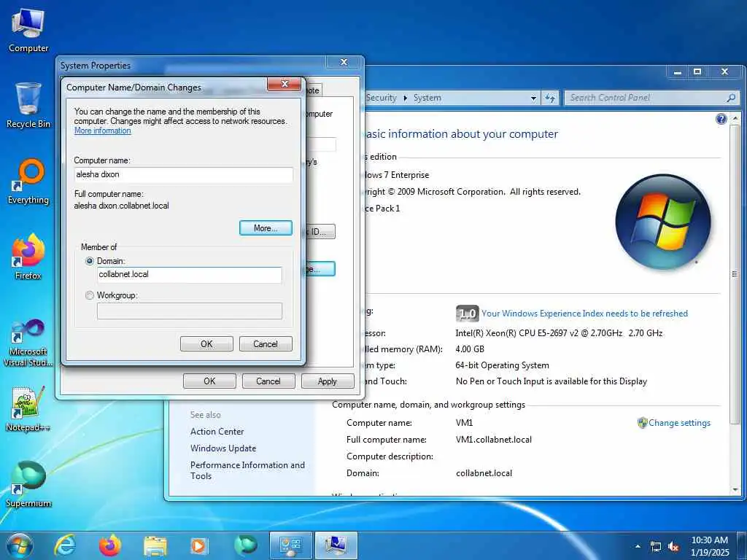This screenshot has height=560, width=747.
Task: Close the Computer Name/Domain Changes dialog
Action: tap(285, 84)
